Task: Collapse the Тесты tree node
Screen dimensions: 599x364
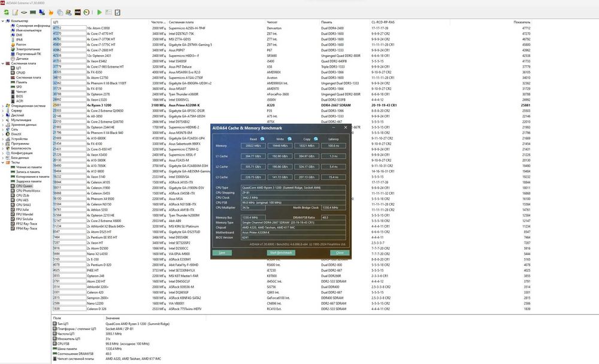Action: point(2,162)
